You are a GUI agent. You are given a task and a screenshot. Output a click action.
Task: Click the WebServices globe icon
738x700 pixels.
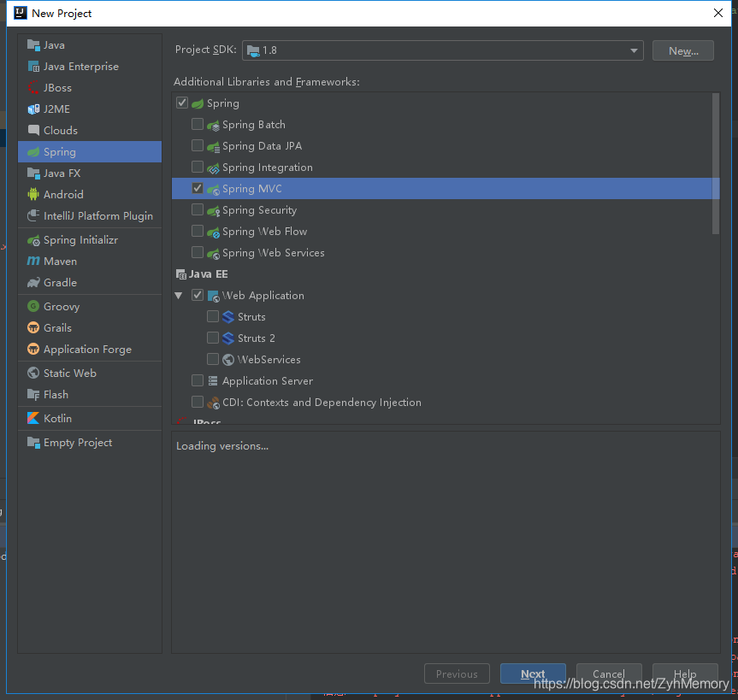pos(228,360)
